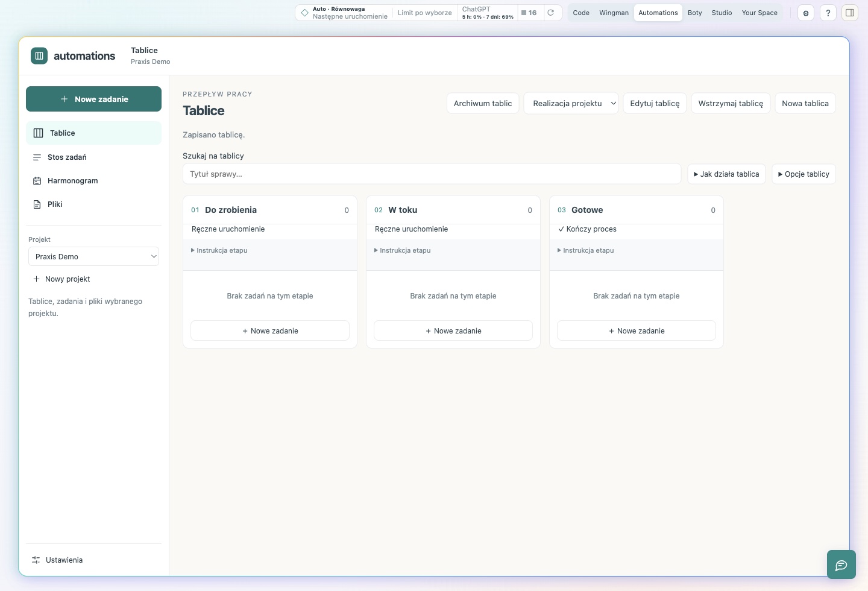
Task: Open Stos zadań in the sidebar
Action: point(93,157)
